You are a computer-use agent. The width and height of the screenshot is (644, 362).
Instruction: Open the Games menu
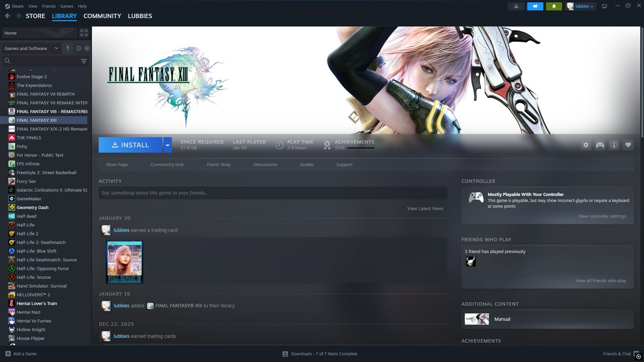pyautogui.click(x=67, y=6)
